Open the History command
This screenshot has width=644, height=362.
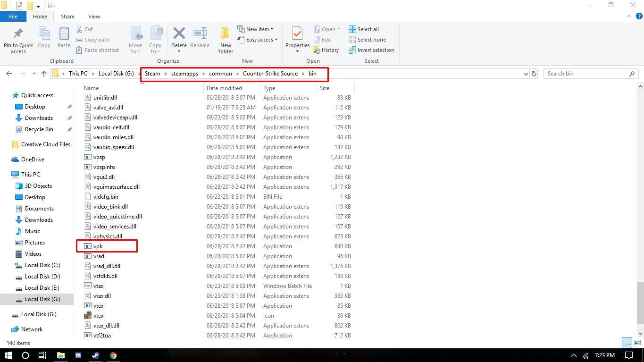pos(326,50)
